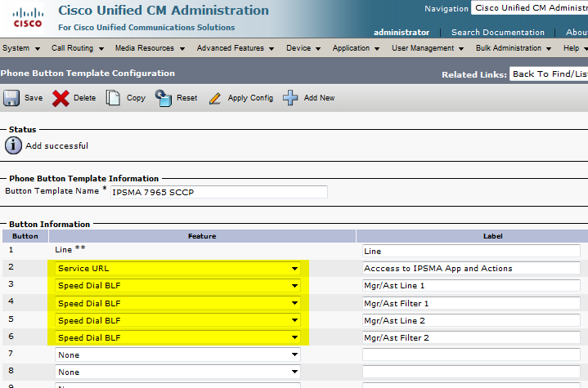Click the Button Template Name field
The width and height of the screenshot is (588, 388).
(x=218, y=192)
